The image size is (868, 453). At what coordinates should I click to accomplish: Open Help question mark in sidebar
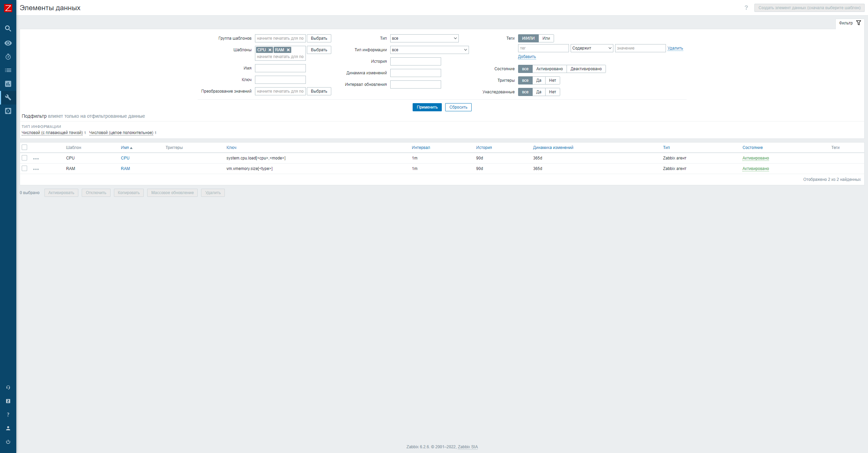pos(8,415)
